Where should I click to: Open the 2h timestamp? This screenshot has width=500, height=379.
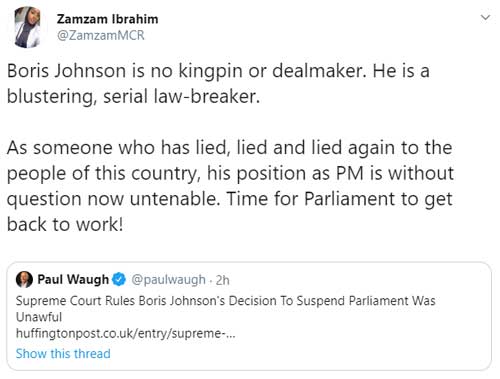pyautogui.click(x=222, y=280)
